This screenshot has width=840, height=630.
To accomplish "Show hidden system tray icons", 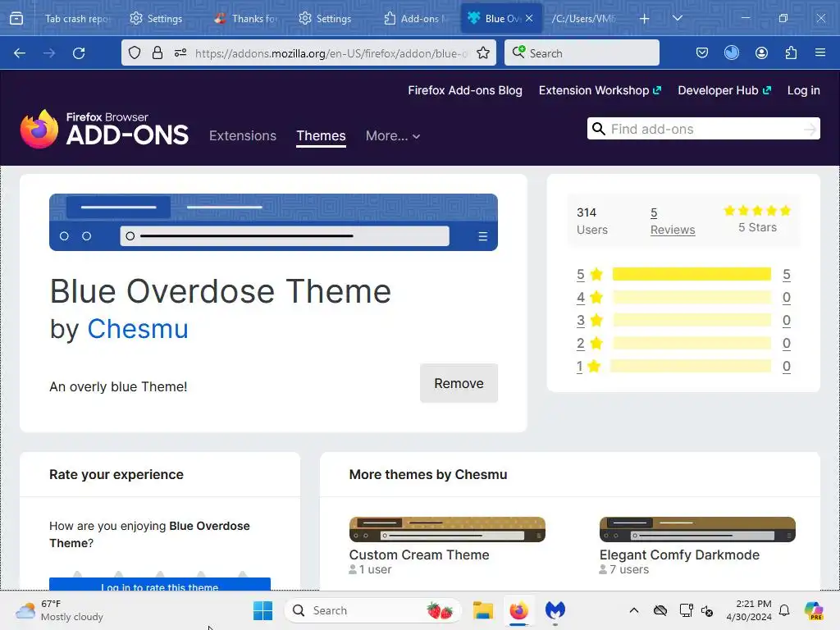I will click(634, 610).
